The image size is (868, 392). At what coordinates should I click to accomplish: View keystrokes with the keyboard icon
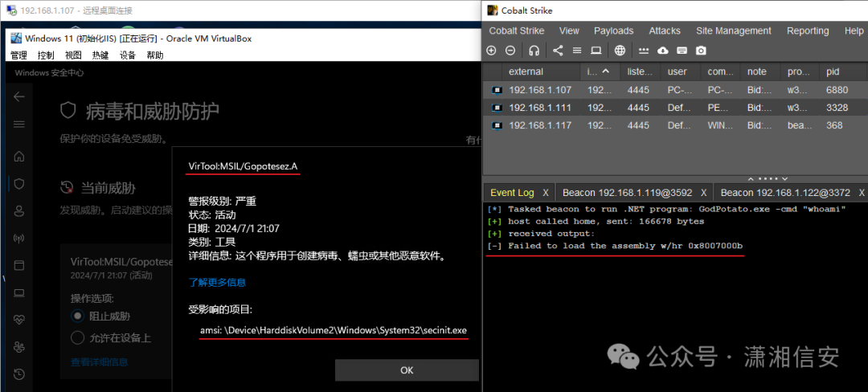click(x=682, y=51)
